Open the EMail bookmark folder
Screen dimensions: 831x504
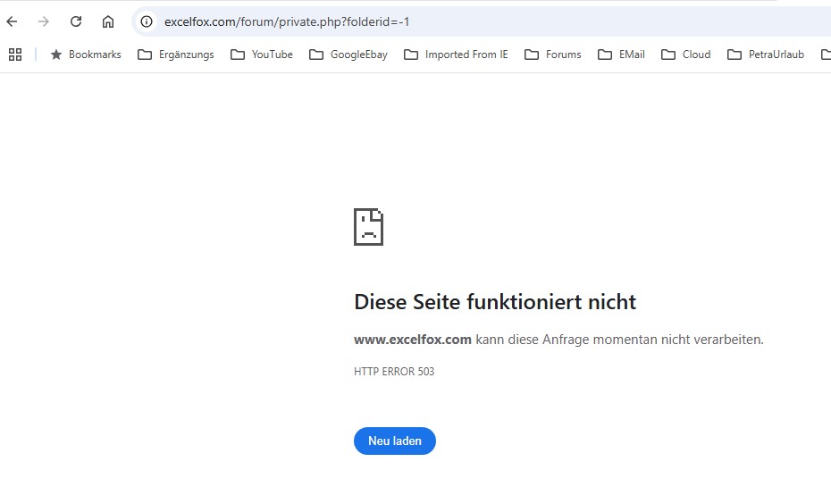621,55
